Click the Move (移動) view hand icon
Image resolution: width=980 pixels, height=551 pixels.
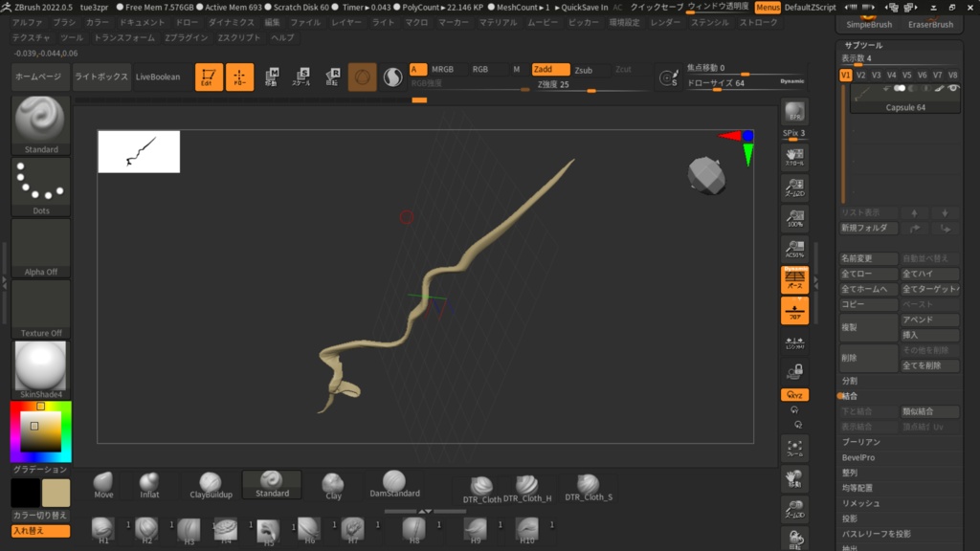tap(794, 478)
